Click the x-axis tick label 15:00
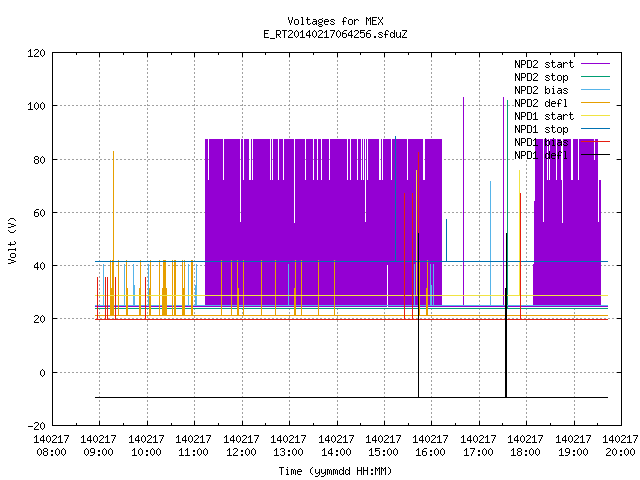 click(x=383, y=452)
